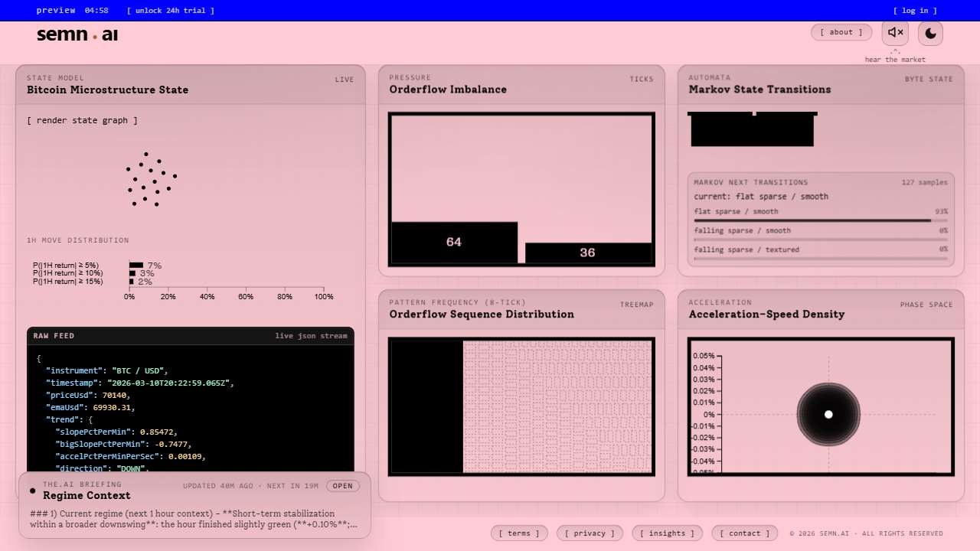Screen dimensions: 980x551
Task: Unlock the 24h trial
Action: [171, 11]
